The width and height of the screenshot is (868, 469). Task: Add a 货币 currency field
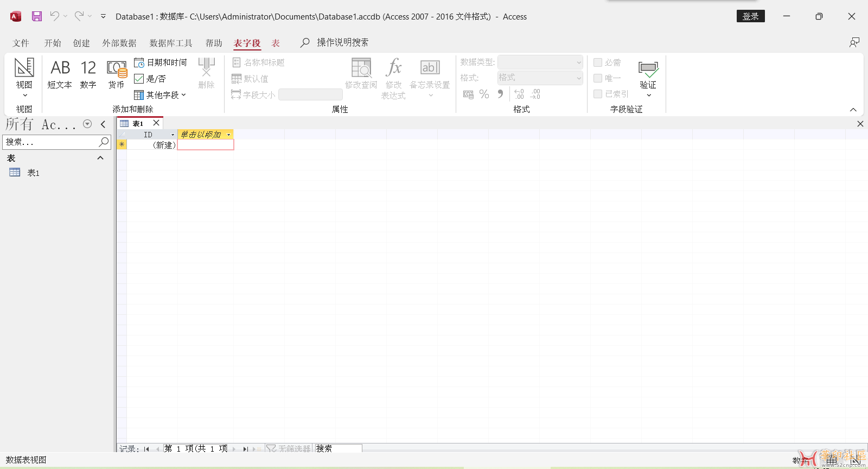(x=116, y=73)
